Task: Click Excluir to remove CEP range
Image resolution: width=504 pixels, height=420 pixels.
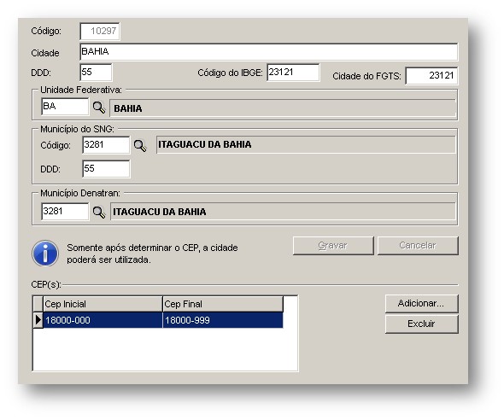Action: point(422,324)
